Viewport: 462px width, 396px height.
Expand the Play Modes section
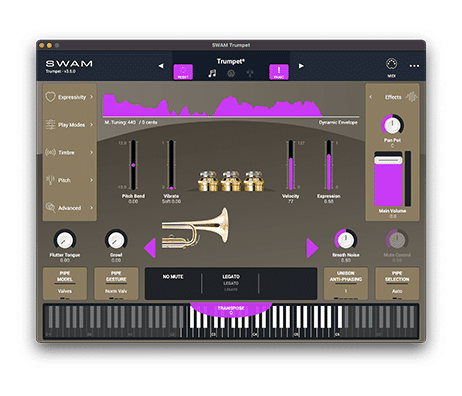69,125
